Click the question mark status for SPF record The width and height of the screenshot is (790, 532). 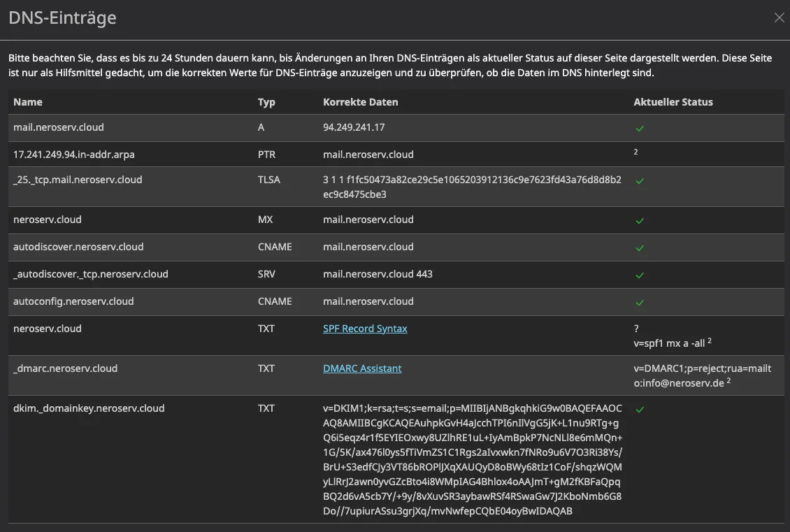click(x=636, y=329)
